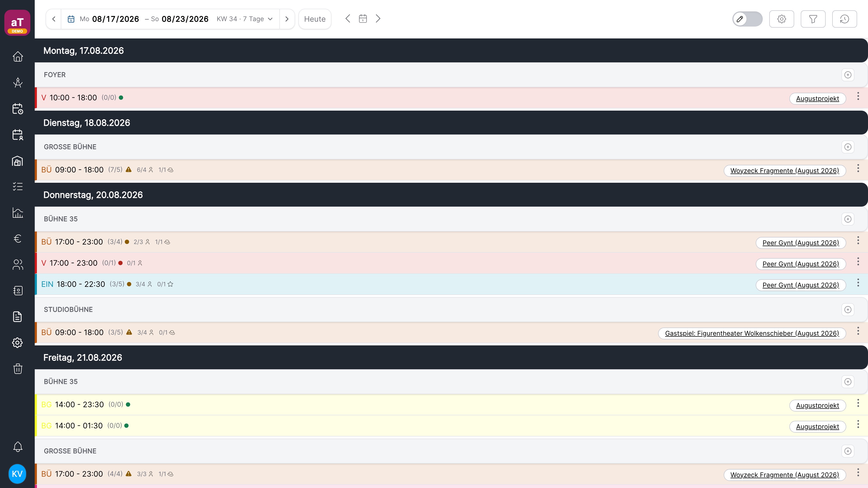Open Peer Gynt link in V 17:00 row

pyautogui.click(x=801, y=264)
